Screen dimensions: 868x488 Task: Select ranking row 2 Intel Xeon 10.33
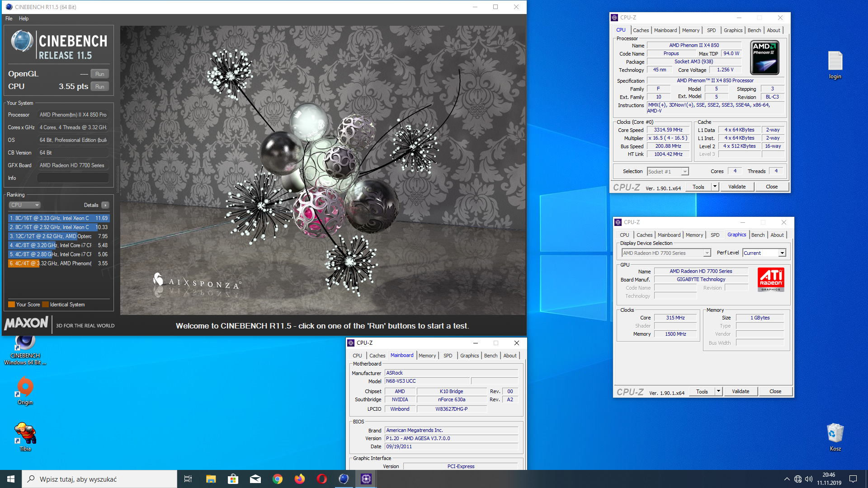[59, 227]
